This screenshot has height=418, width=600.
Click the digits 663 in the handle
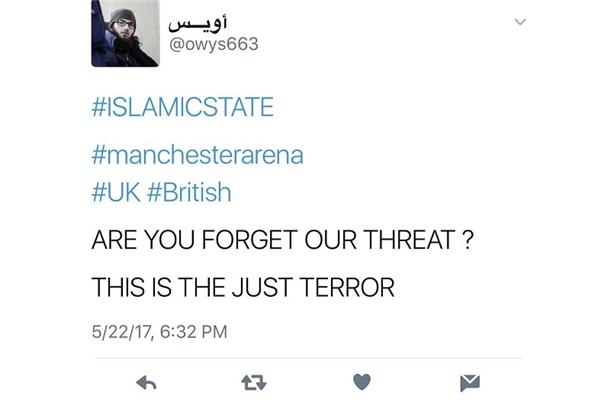[243, 44]
